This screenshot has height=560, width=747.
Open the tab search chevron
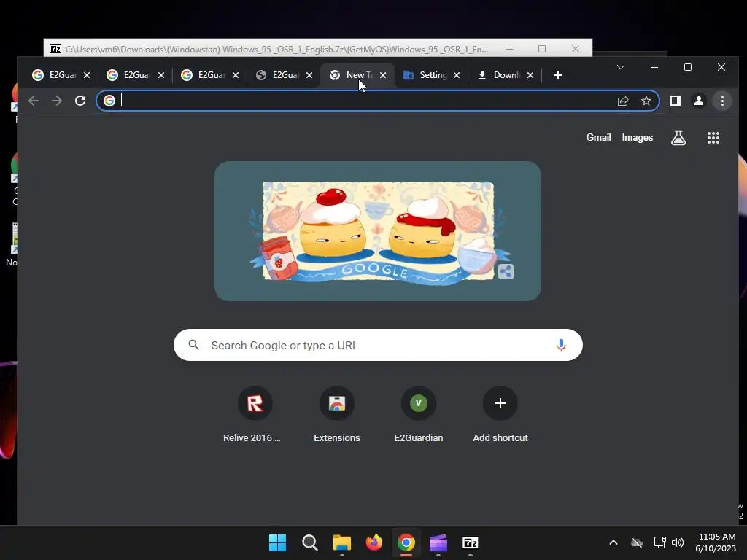coord(620,67)
